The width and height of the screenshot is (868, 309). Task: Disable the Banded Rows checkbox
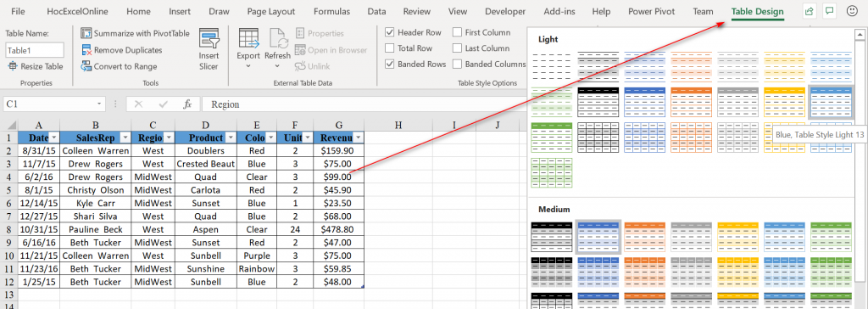[x=390, y=64]
